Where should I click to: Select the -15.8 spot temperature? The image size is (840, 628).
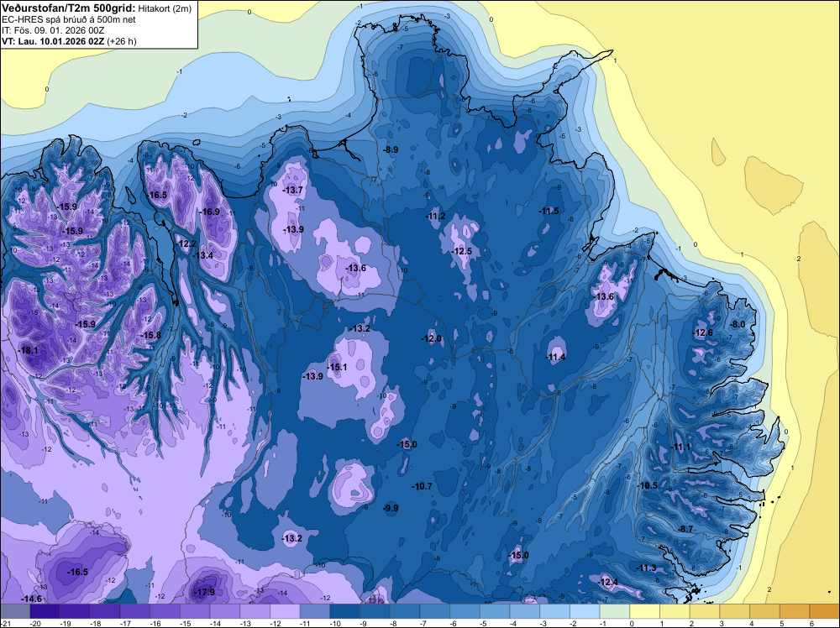click(x=150, y=335)
